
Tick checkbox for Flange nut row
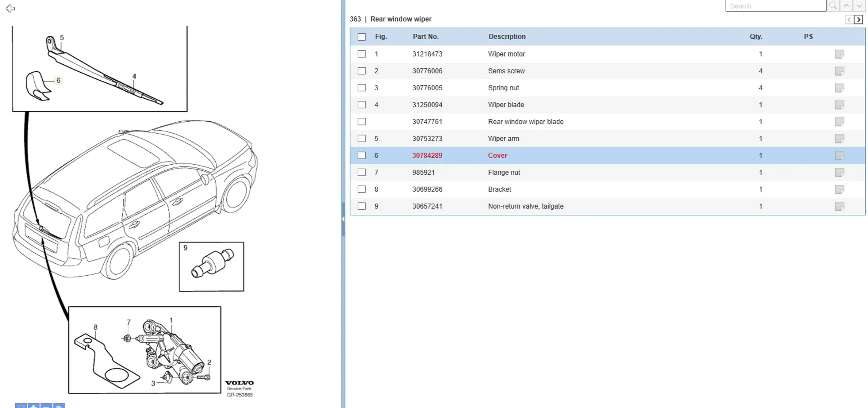[x=361, y=172]
